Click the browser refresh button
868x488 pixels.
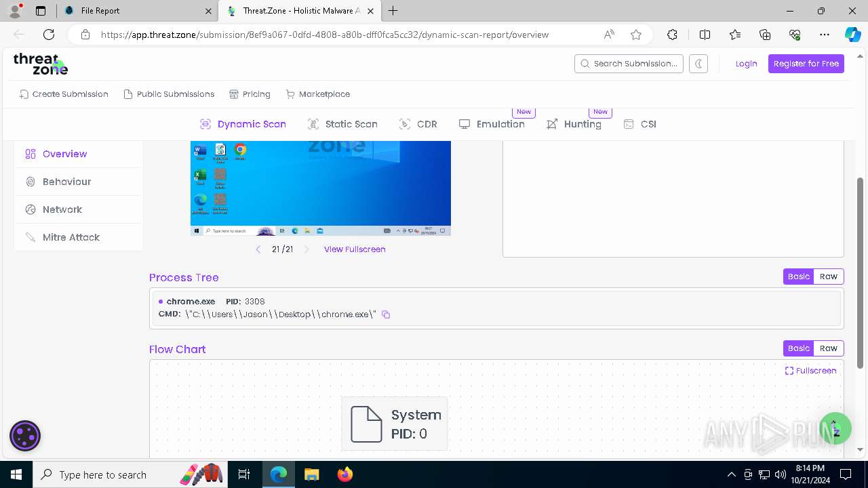tap(49, 35)
